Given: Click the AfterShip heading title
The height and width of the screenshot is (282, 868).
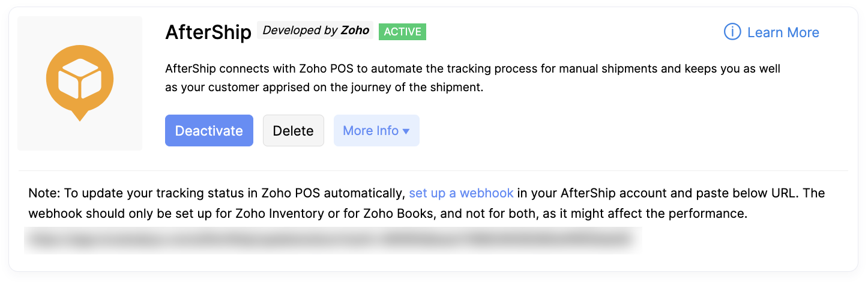Looking at the screenshot, I should coord(208,33).
